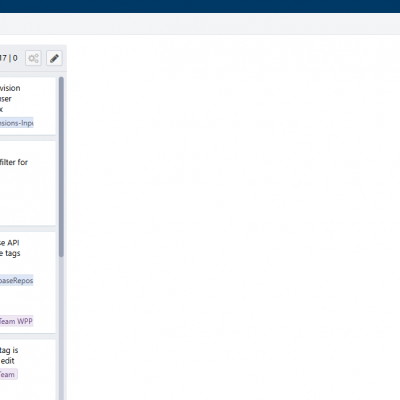Image resolution: width=400 pixels, height=400 pixels.
Task: Click the purple "Team" label on bottom card
Action: click(x=9, y=374)
